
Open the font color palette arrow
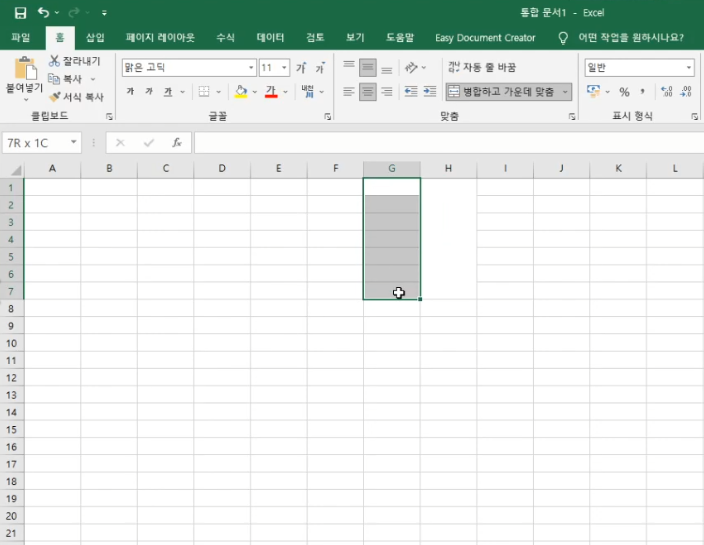click(x=285, y=92)
